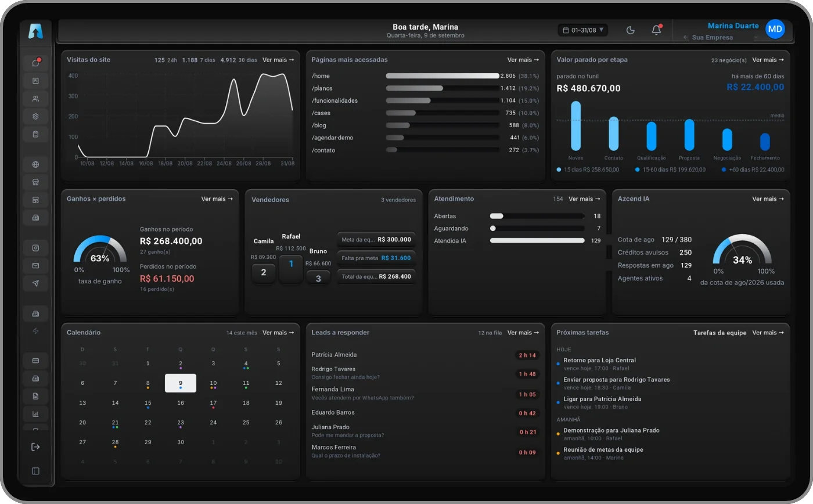The width and height of the screenshot is (813, 504).
Task: Select Tarefas da equipe in Próximas tarefas
Action: [x=720, y=333]
